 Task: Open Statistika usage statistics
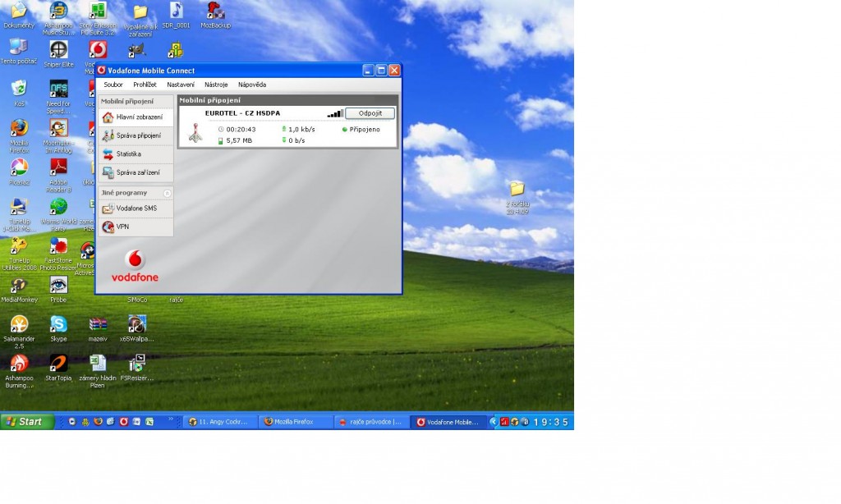pos(136,153)
